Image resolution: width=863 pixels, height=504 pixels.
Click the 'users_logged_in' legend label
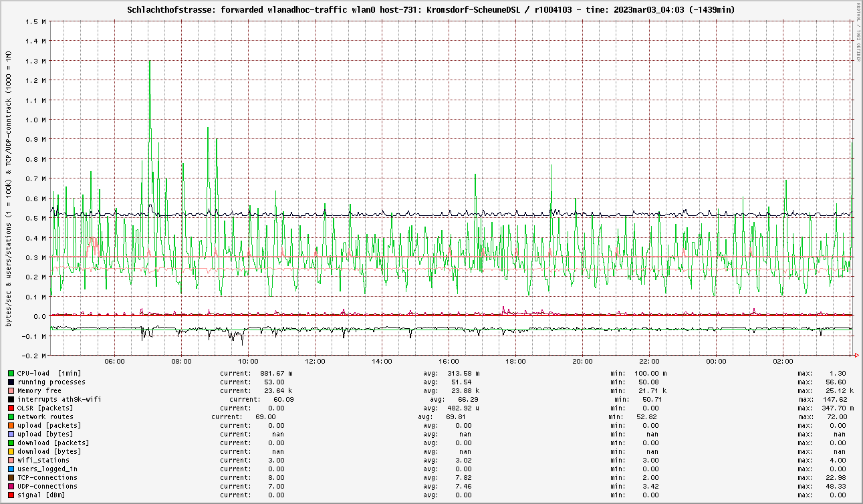click(x=47, y=469)
